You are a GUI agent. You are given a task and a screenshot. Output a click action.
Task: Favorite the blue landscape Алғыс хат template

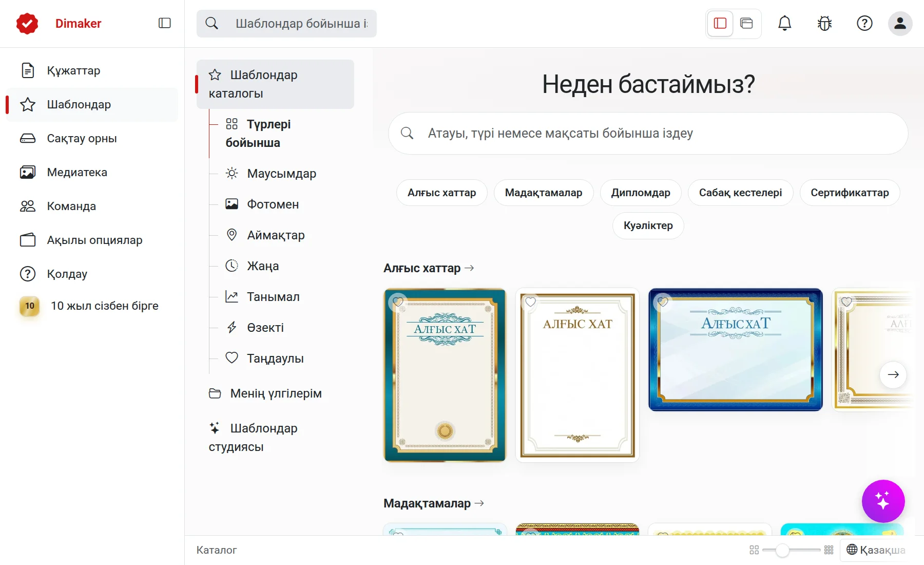(663, 302)
